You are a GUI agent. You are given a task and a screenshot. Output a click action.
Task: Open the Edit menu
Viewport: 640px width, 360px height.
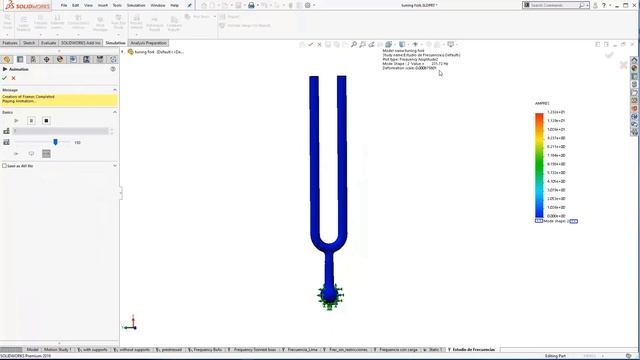76,5
